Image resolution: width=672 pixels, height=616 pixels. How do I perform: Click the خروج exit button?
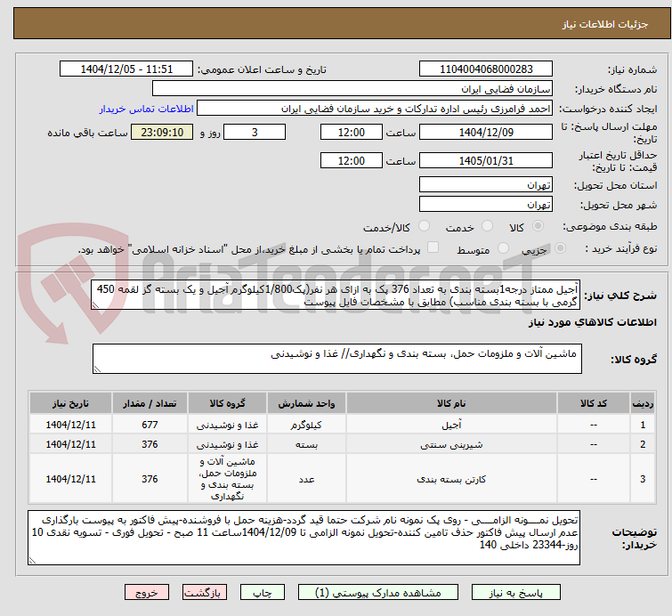click(147, 593)
